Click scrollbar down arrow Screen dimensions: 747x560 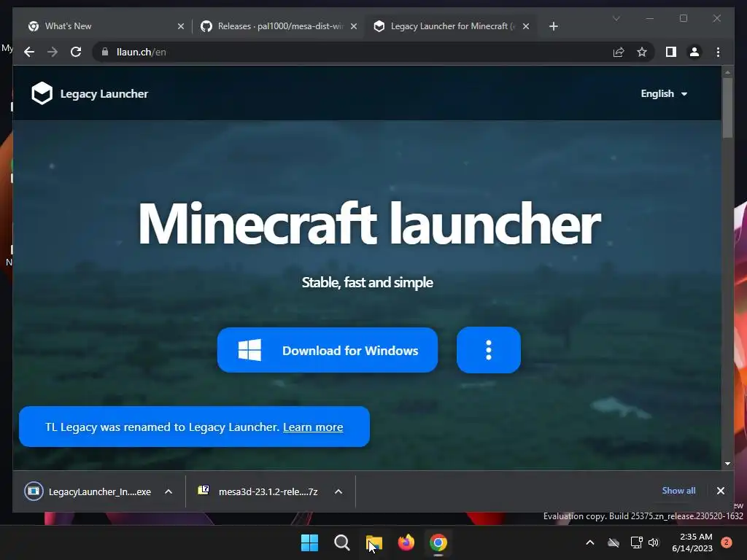pos(727,463)
